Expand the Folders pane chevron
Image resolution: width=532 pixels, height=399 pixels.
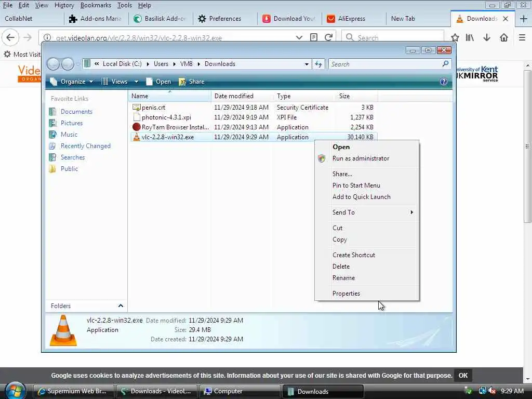tap(121, 305)
